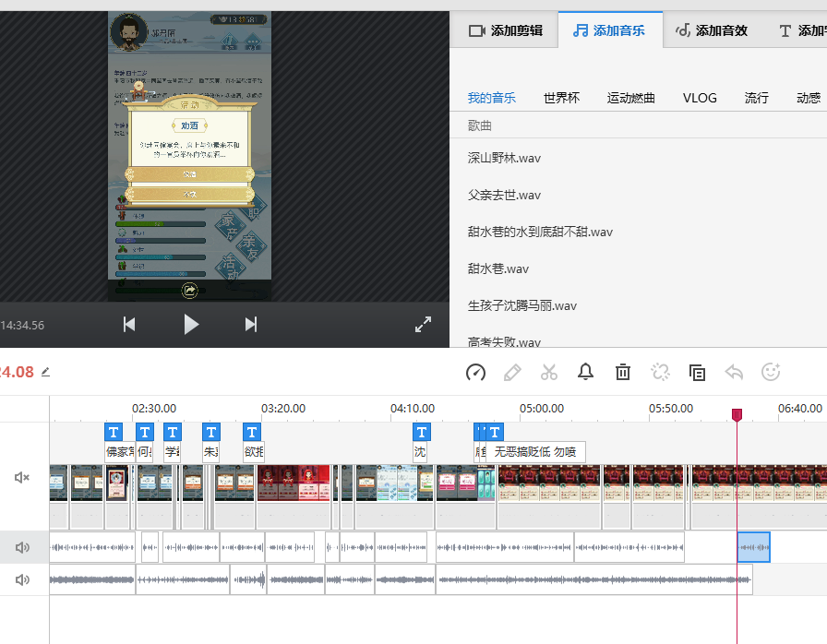This screenshot has width=827, height=644.
Task: Open the smiley sticker icon
Action: [x=771, y=372]
